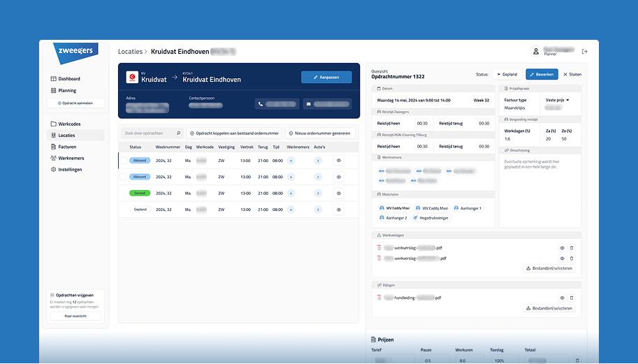View the Gereed order using its eye icon
Viewport: 638px width, 364px height.
pos(338,193)
